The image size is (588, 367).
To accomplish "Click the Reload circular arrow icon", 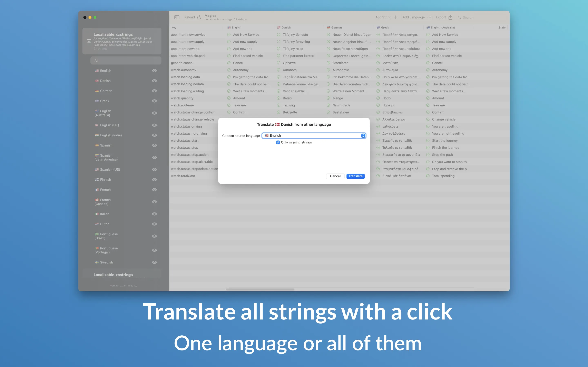I will click(199, 17).
